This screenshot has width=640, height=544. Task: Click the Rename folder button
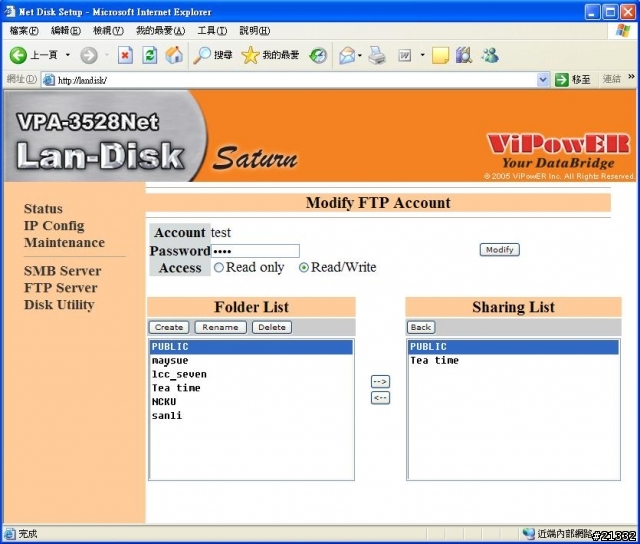tap(220, 327)
